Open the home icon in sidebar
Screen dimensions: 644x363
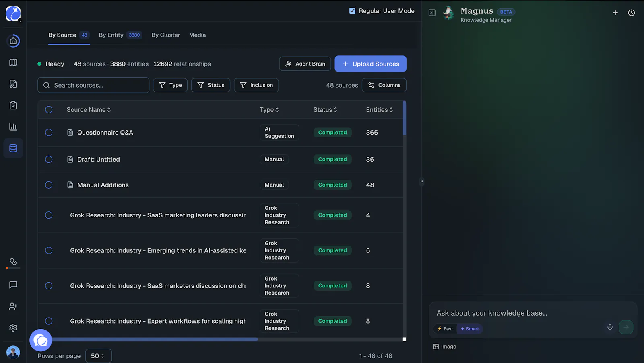click(x=13, y=41)
